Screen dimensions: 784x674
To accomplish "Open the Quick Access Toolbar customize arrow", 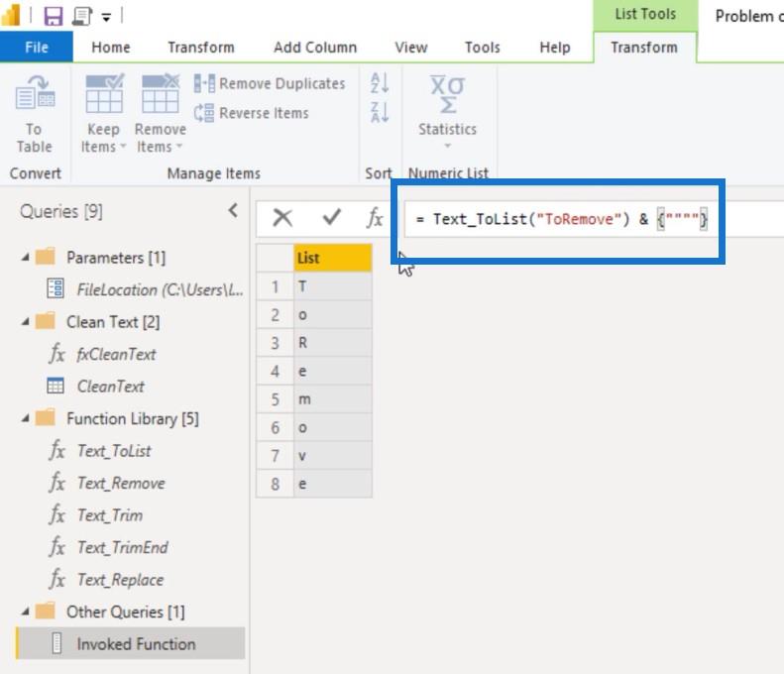I will tap(106, 18).
